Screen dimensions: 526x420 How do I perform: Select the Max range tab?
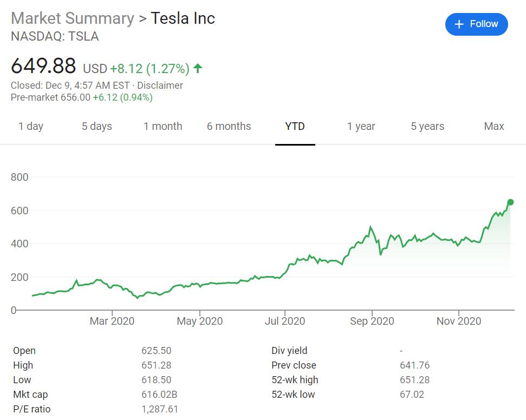point(493,126)
